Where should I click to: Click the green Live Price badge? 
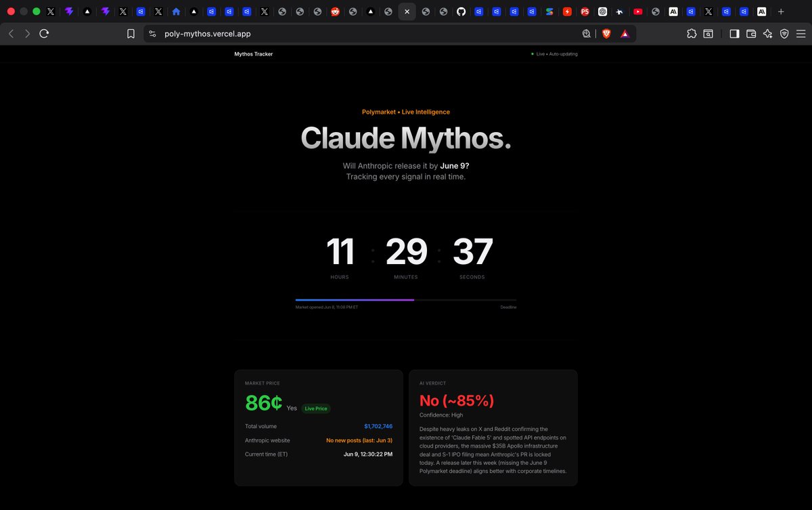(316, 408)
